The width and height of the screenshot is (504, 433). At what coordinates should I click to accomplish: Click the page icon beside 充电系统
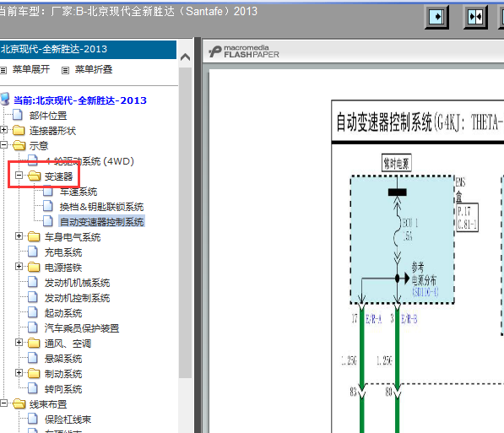point(33,252)
